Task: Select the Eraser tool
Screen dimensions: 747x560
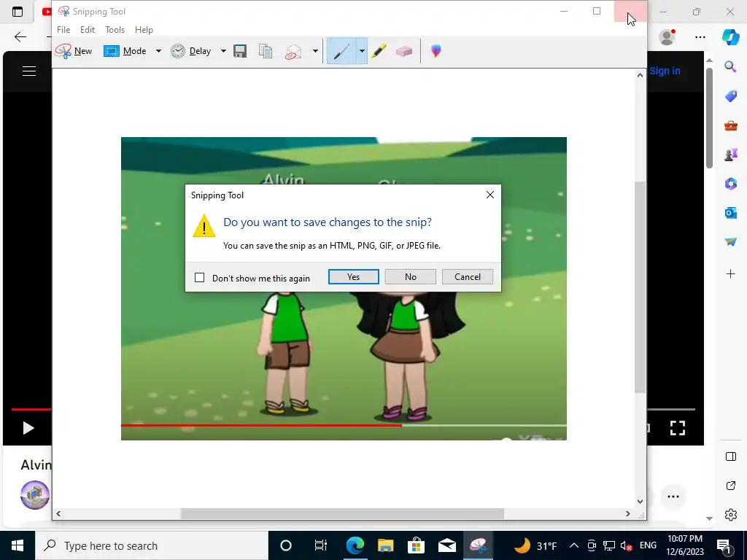Action: click(404, 51)
